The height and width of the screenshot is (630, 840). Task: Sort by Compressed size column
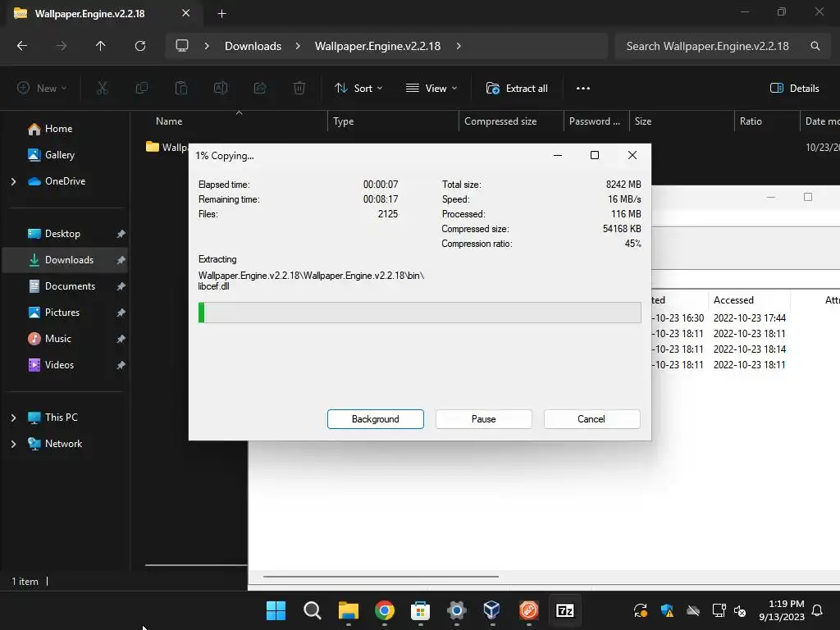pos(500,121)
